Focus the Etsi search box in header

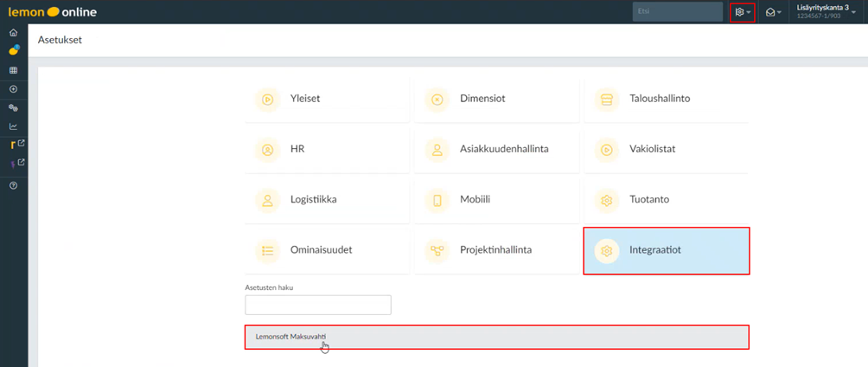677,12
